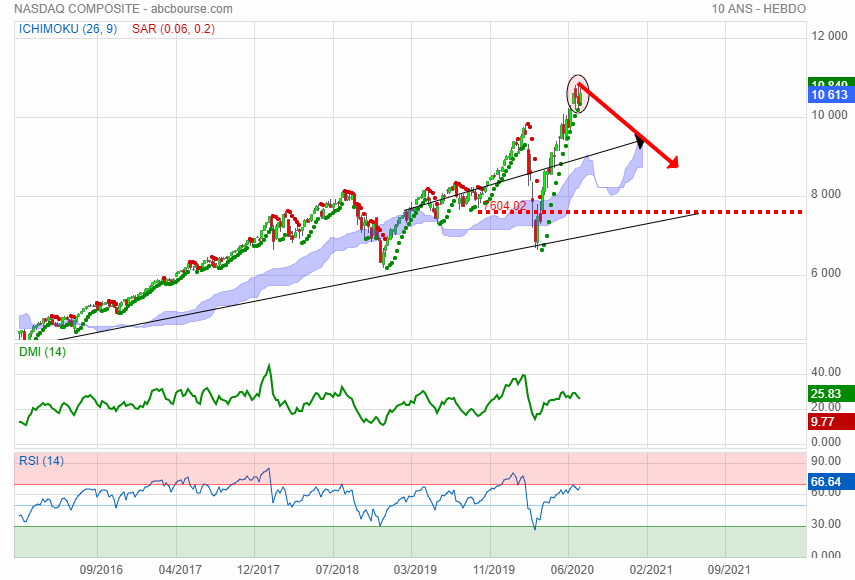Image resolution: width=855 pixels, height=580 pixels.
Task: Click the abcbourse.com source label
Action: coord(191,9)
